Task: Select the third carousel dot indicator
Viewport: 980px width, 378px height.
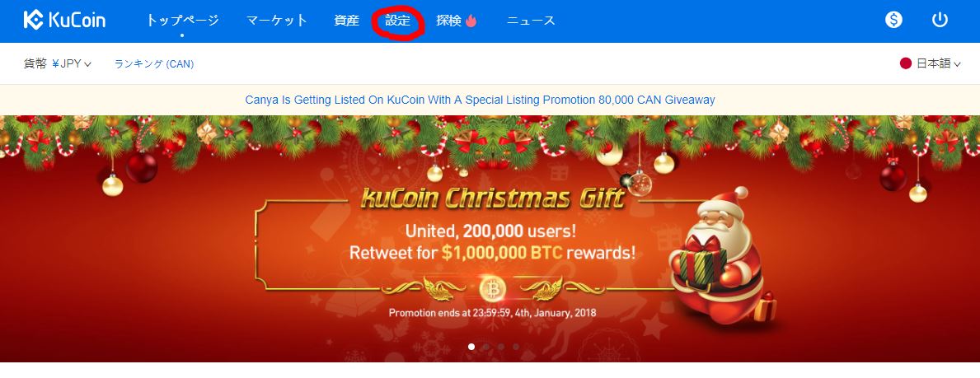Action: click(501, 346)
